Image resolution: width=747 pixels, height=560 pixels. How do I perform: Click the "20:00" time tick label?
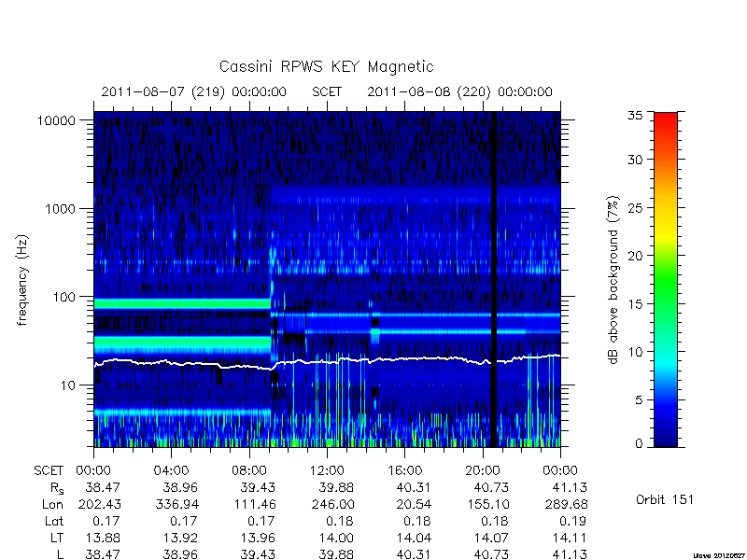pos(483,470)
